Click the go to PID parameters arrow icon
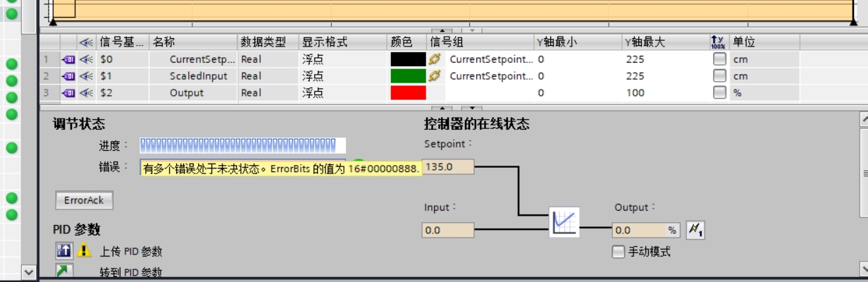Screen dimensions: 868x282 pos(64,271)
